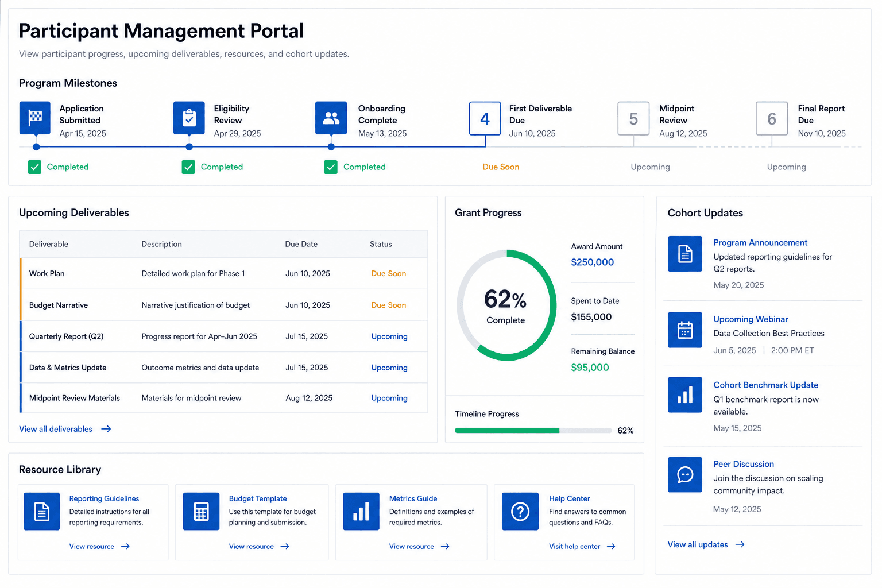Click arrow next to View all deliverables

[106, 429]
